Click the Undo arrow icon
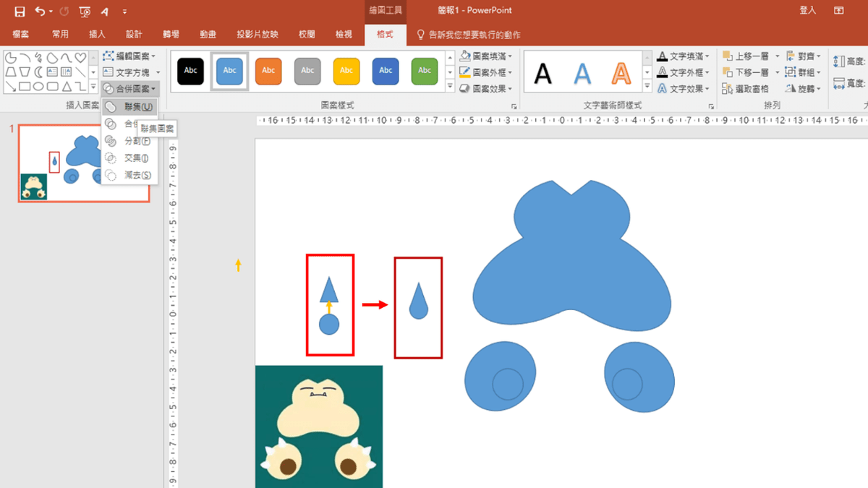Viewport: 868px width, 488px height. [x=40, y=12]
